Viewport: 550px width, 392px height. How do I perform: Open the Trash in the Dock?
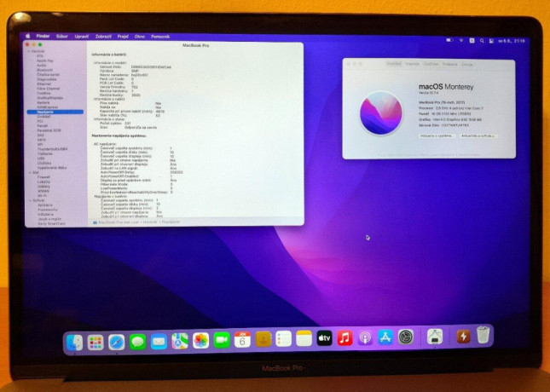pyautogui.click(x=483, y=335)
